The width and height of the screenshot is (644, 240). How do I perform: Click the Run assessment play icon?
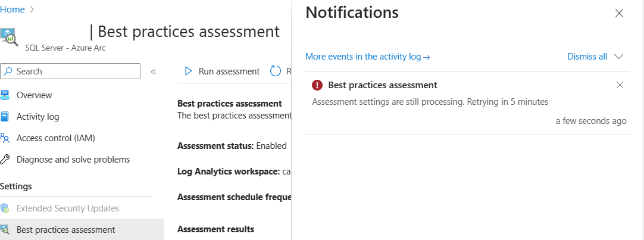click(x=189, y=71)
